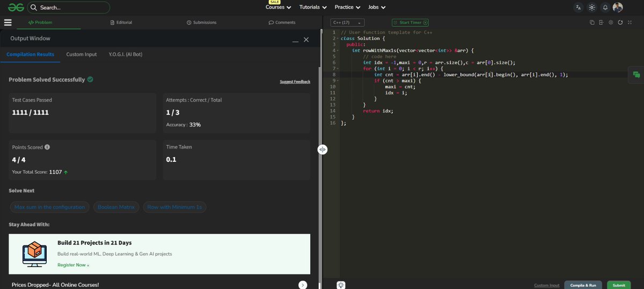Click the 'Accuracy : 33%' text
644x289 pixels.
[184, 124]
